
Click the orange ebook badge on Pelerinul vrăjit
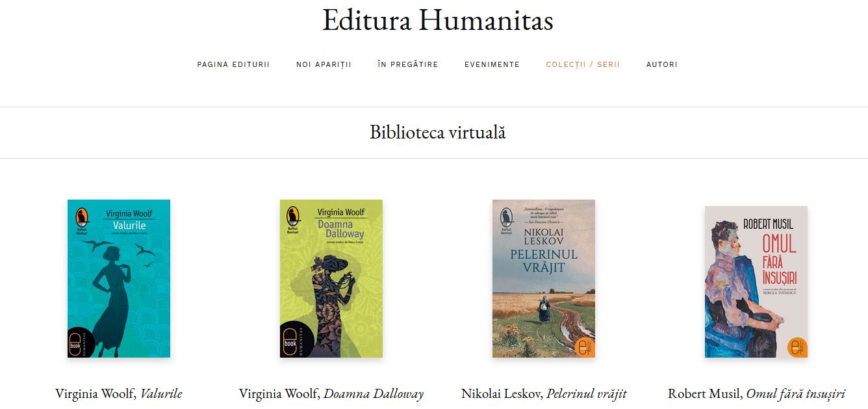click(584, 347)
